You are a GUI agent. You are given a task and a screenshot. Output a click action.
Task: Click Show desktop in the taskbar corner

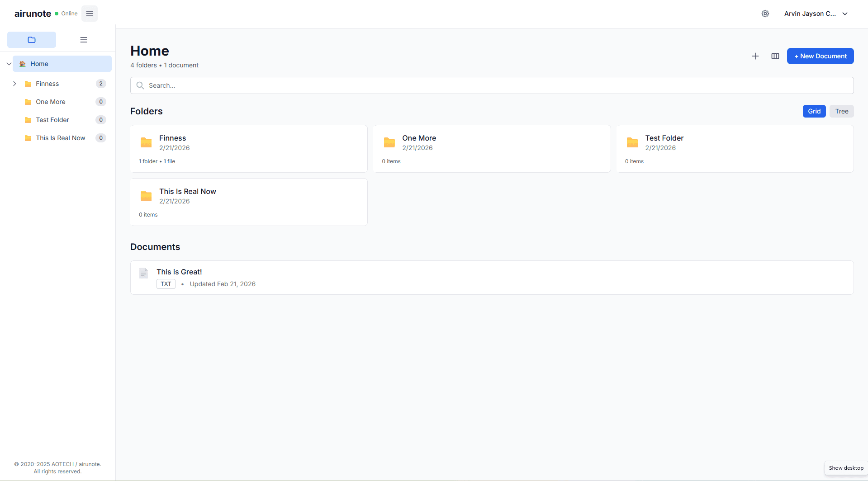tap(845, 468)
